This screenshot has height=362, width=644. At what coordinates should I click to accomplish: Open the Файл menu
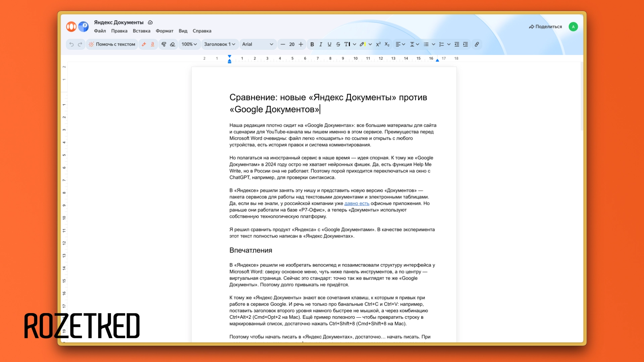coord(100,31)
